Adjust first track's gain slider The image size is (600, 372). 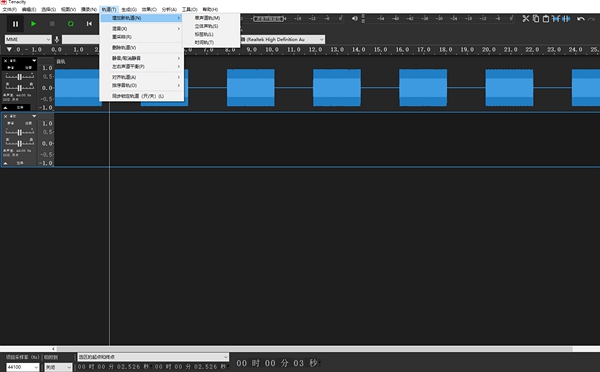click(x=20, y=77)
